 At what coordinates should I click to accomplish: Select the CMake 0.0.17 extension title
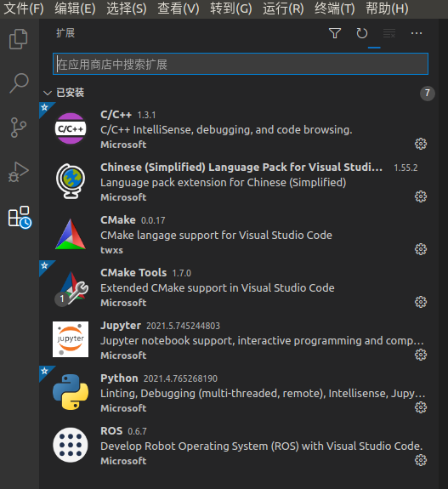coord(118,220)
